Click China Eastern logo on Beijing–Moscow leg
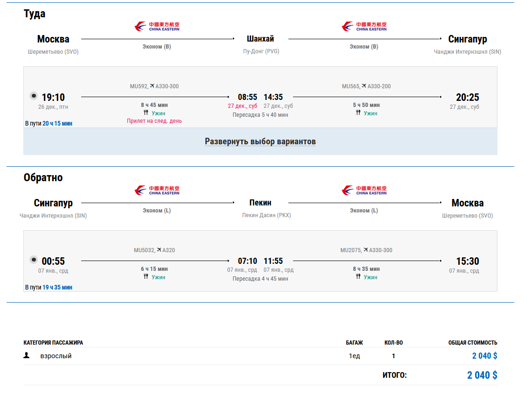 coord(364,190)
